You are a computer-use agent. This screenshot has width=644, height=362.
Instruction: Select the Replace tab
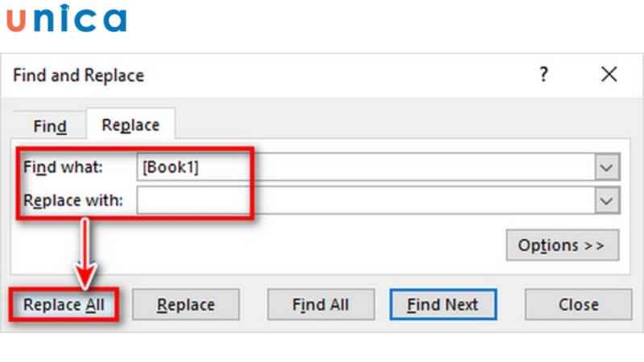[130, 125]
